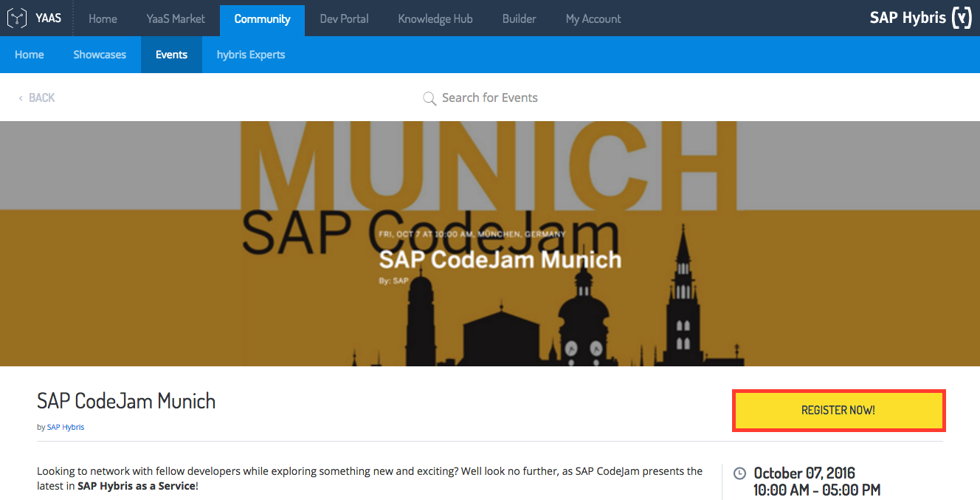
Task: Open the Builder menu item
Action: click(x=519, y=18)
